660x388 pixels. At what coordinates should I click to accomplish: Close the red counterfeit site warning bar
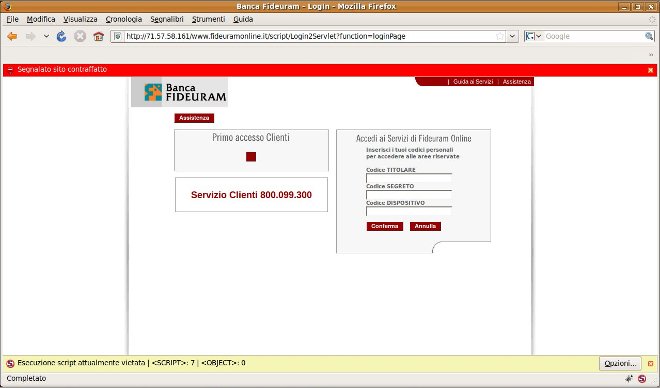[x=650, y=70]
